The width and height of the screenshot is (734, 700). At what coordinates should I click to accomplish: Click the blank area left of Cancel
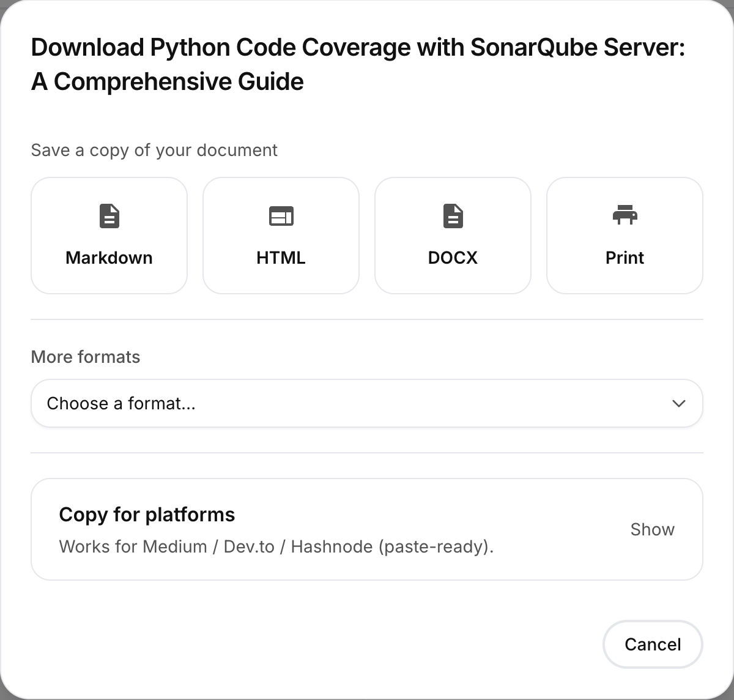(x=306, y=644)
